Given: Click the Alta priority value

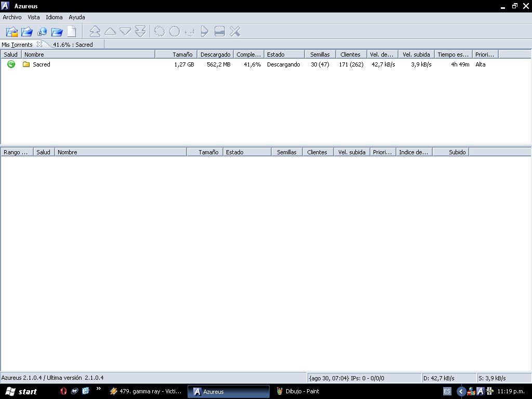Looking at the screenshot, I should pos(481,64).
